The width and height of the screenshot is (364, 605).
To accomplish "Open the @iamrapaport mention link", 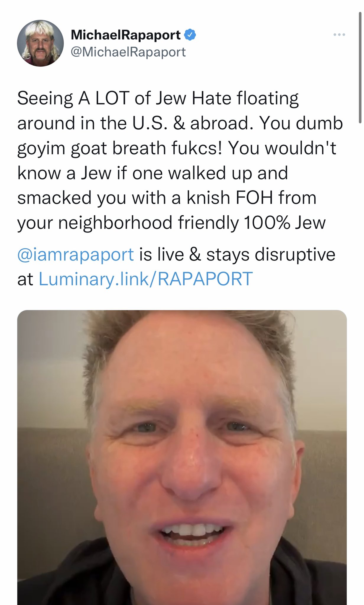I will coord(76,254).
